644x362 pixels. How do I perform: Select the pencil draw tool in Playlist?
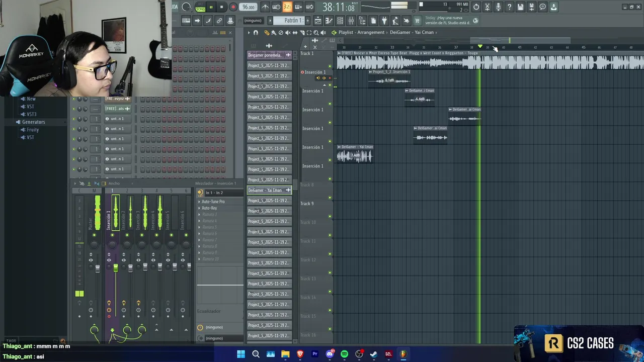click(x=267, y=33)
